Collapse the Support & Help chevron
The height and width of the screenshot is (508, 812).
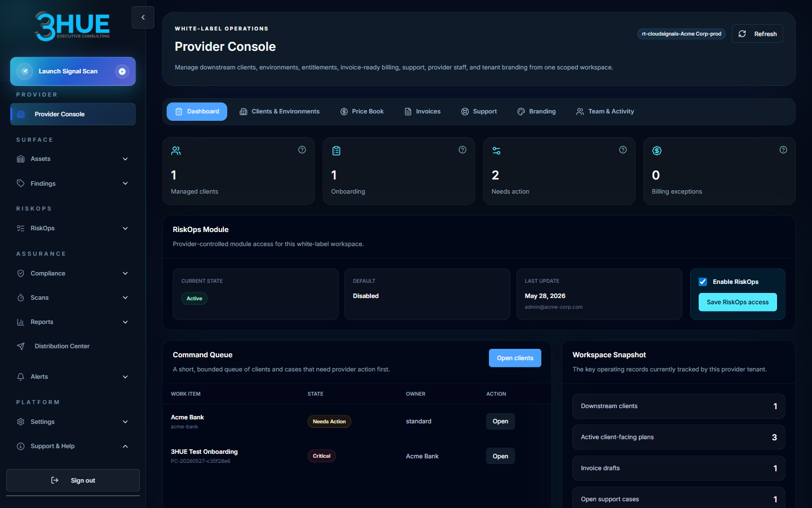pos(125,446)
